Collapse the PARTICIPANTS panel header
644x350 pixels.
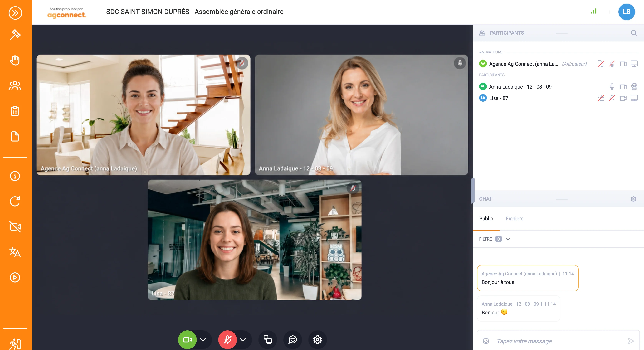click(x=562, y=33)
